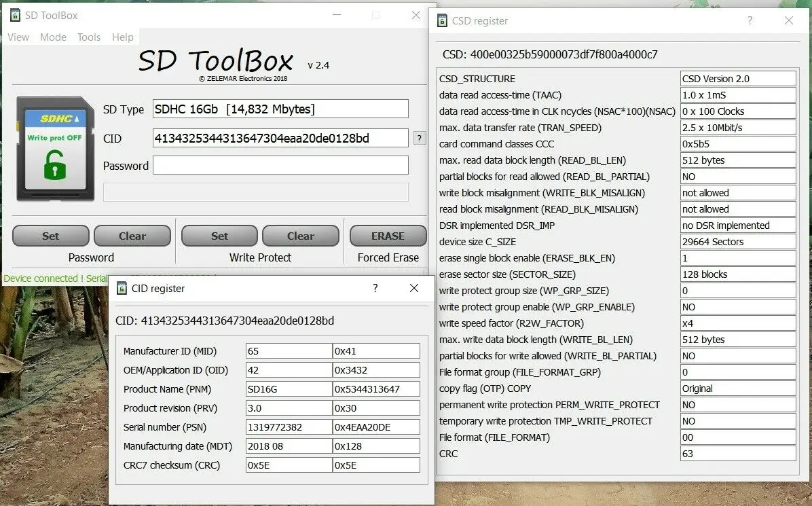
Task: Click Serial number hex 0x4EAA20DE
Action: pyautogui.click(x=376, y=427)
